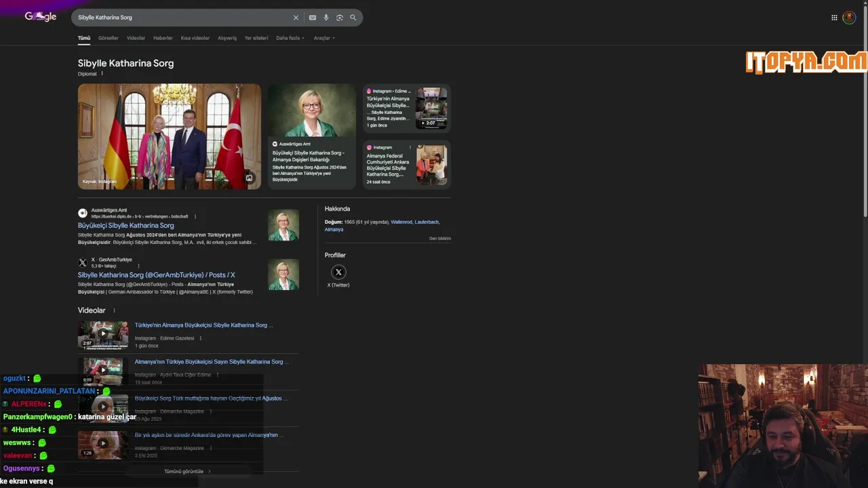Screen dimensions: 868x488
Task: Open options menu for Auswärtiges Amt result
Action: (x=195, y=216)
